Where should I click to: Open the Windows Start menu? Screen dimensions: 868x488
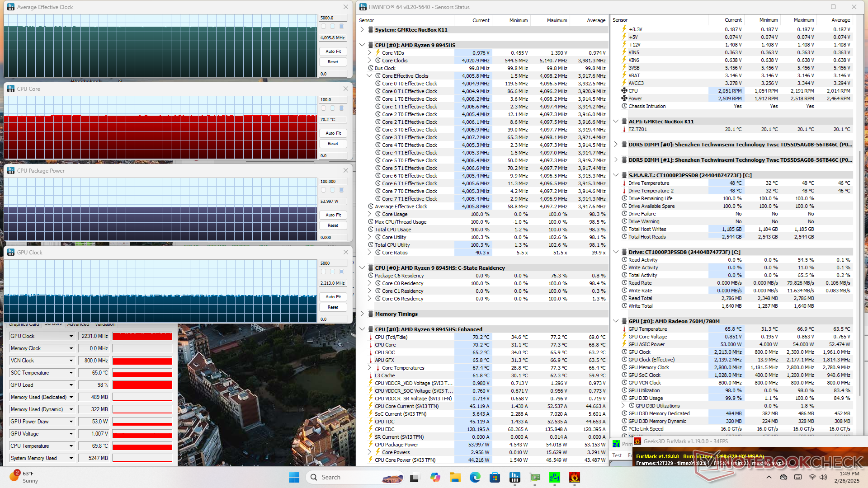(x=294, y=477)
